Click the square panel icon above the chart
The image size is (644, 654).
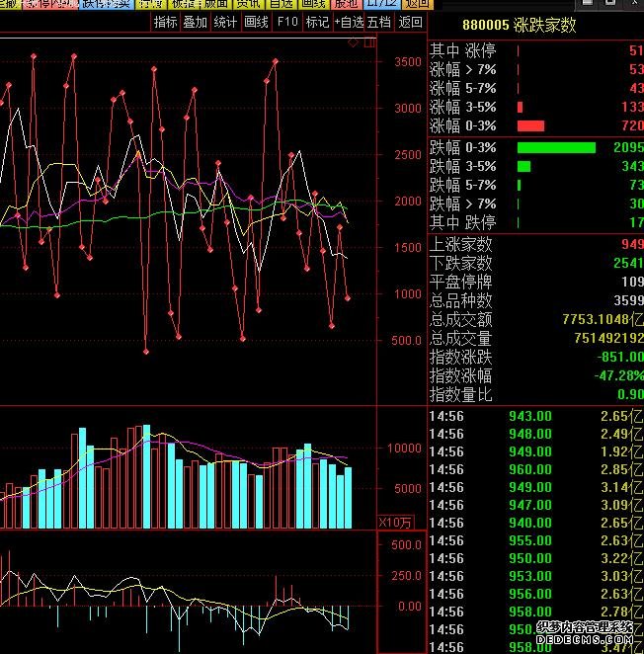point(369,42)
